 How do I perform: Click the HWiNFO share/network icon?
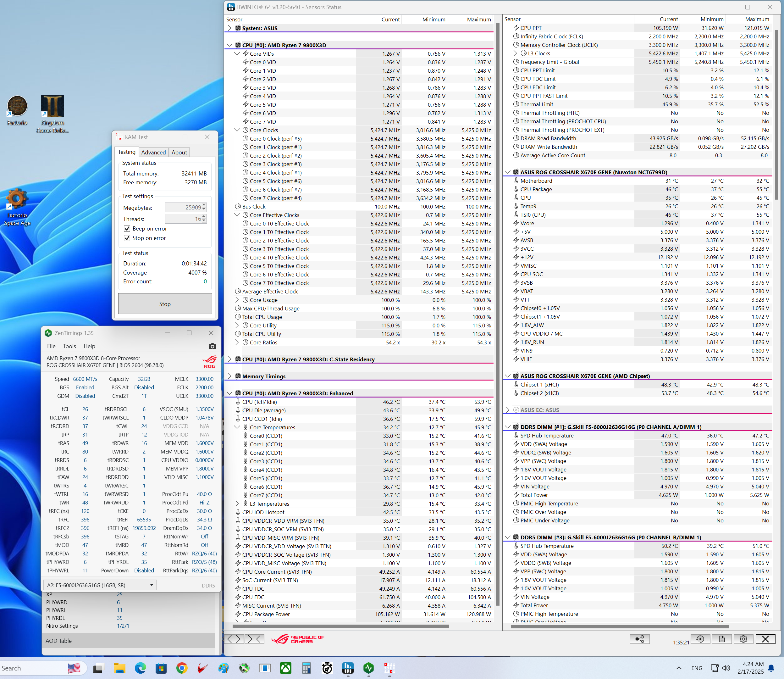(640, 639)
